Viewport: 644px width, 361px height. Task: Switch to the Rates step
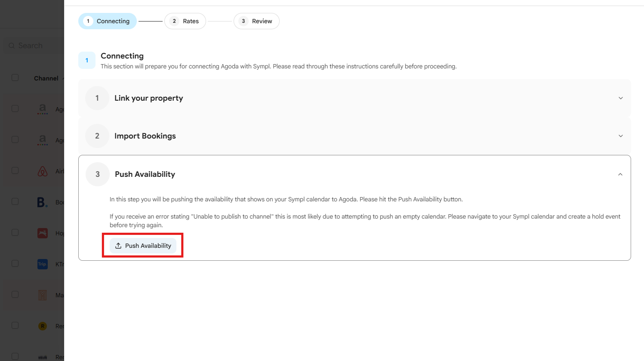point(185,21)
